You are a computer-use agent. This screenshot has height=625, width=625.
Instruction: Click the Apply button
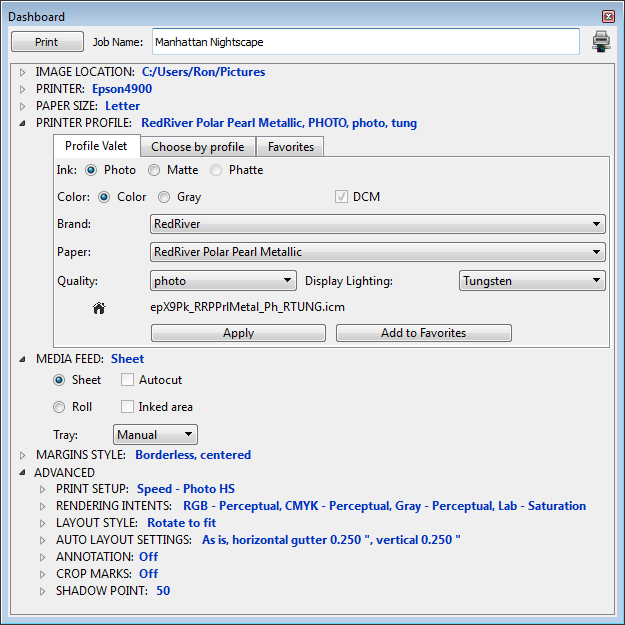point(238,333)
